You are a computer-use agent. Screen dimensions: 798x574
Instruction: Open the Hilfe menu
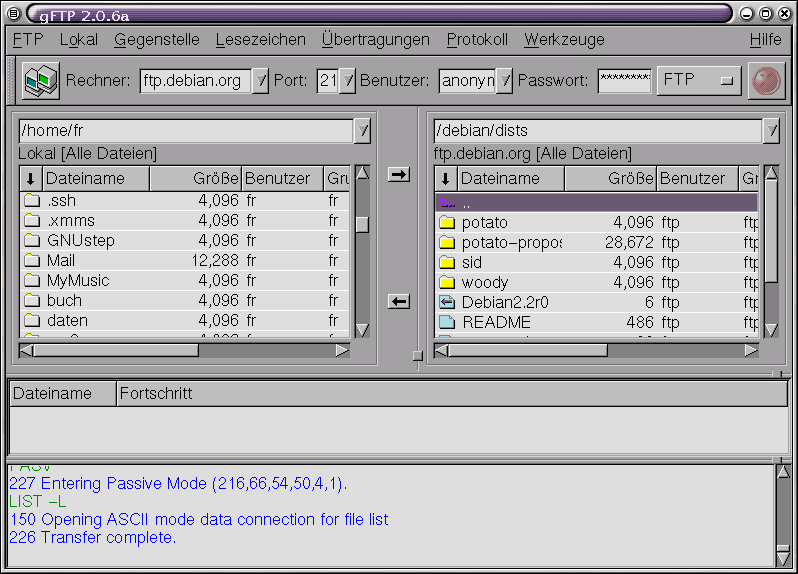coord(765,40)
